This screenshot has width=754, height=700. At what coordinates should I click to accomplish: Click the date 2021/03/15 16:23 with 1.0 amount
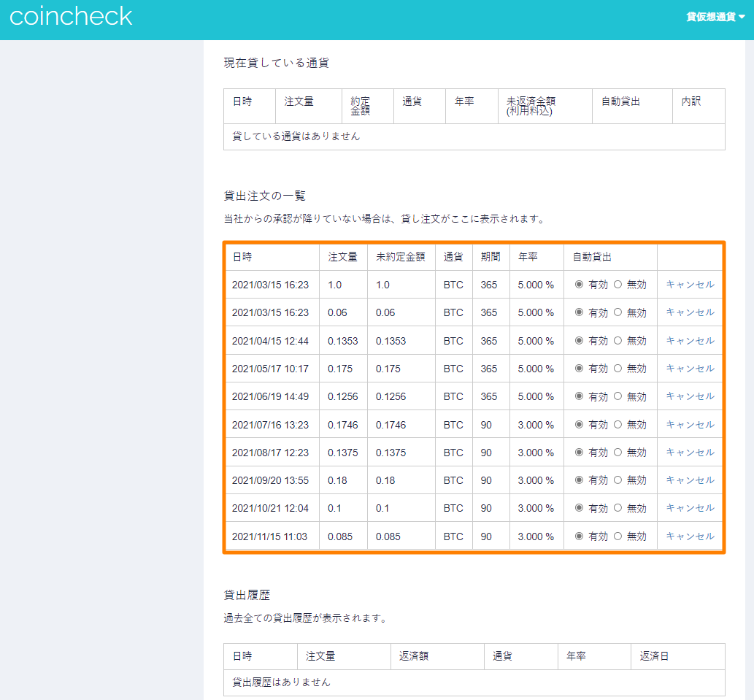click(x=270, y=285)
